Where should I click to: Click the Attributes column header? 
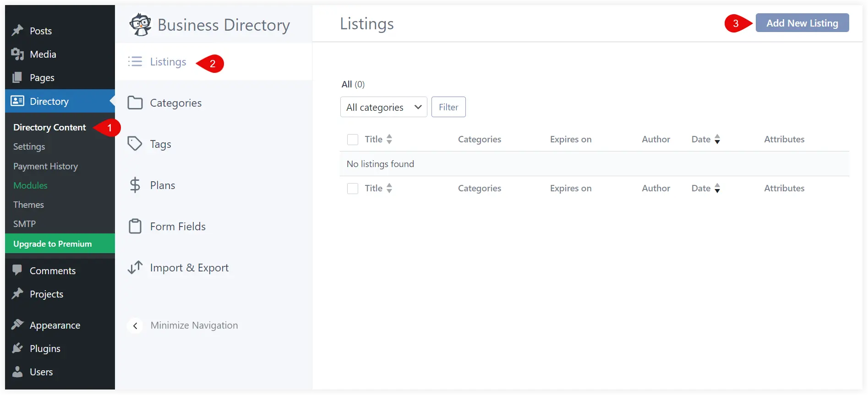tap(784, 139)
